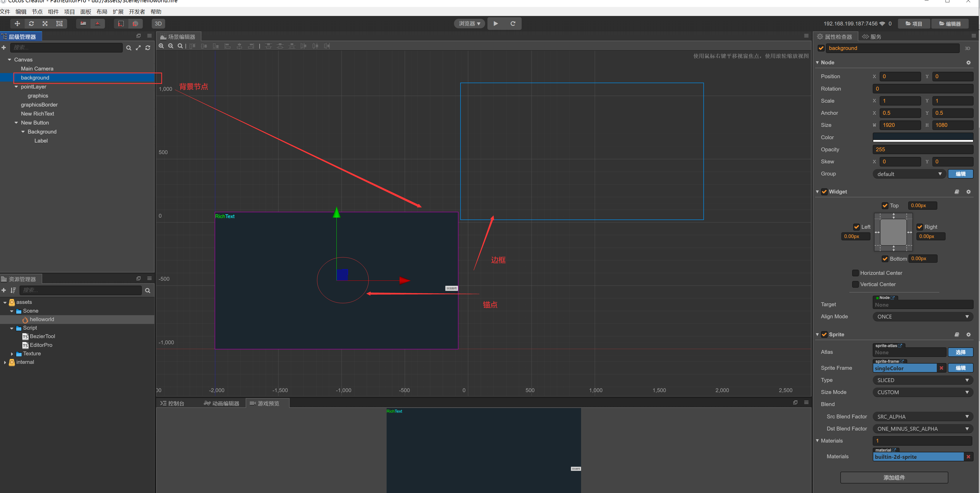Open the 节点 menu in menu bar
This screenshot has width=980, height=493.
[37, 12]
